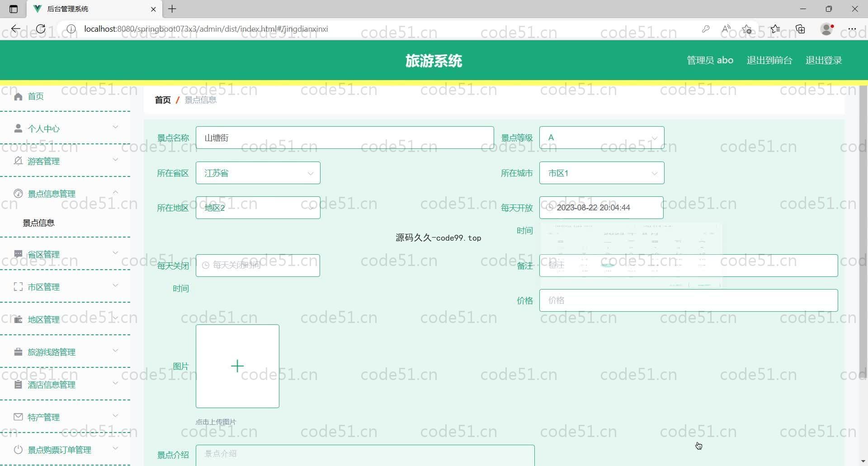Click the 备注 input field

[x=689, y=266]
